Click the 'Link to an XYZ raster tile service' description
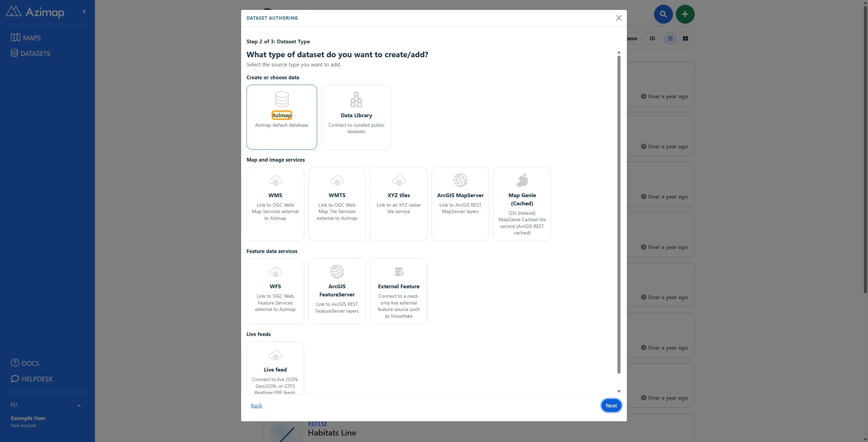The image size is (868, 442). 399,208
